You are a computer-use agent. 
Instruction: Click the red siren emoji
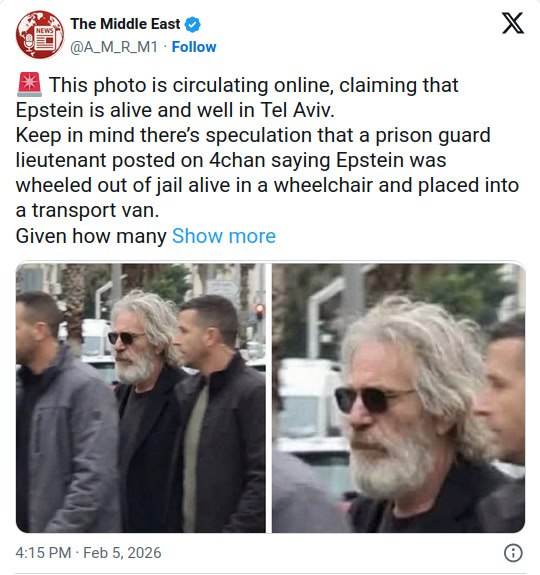pos(29,85)
